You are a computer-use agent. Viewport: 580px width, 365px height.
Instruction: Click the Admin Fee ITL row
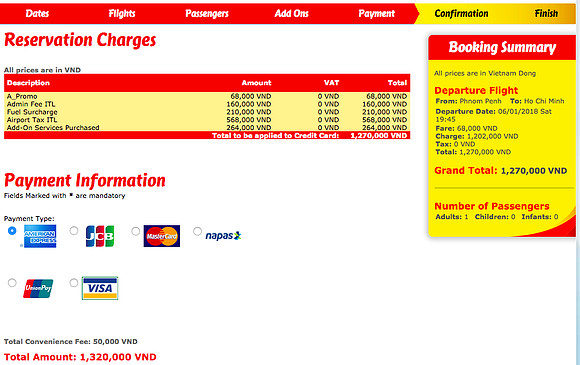[207, 104]
